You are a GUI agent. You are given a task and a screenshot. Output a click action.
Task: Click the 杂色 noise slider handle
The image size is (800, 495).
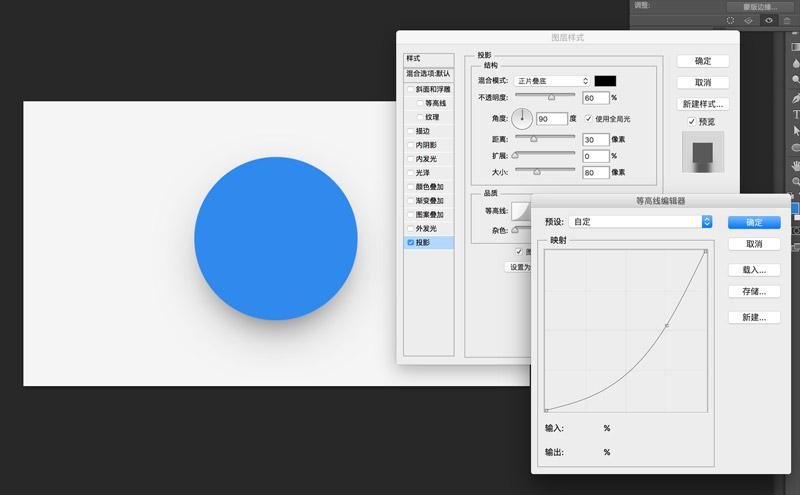(x=515, y=230)
